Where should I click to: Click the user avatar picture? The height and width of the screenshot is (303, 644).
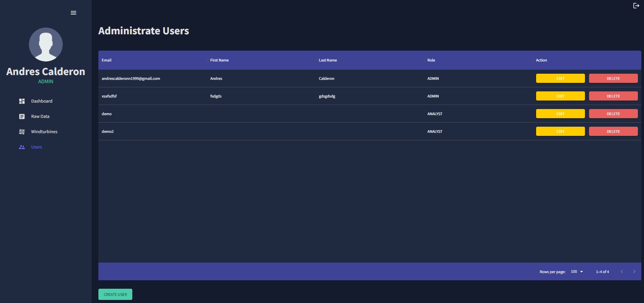point(46,44)
